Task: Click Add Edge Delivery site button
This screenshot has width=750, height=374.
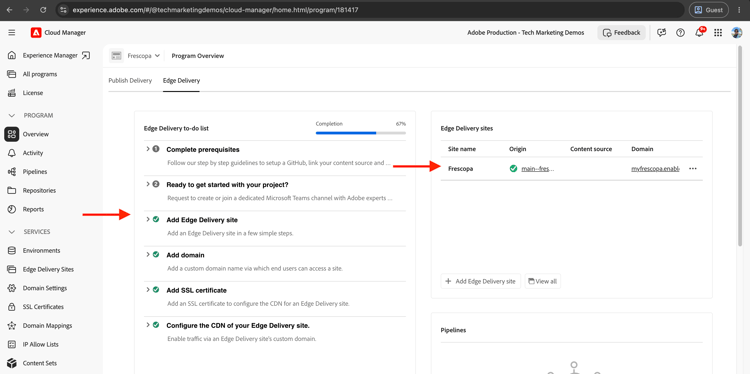Action: [481, 281]
